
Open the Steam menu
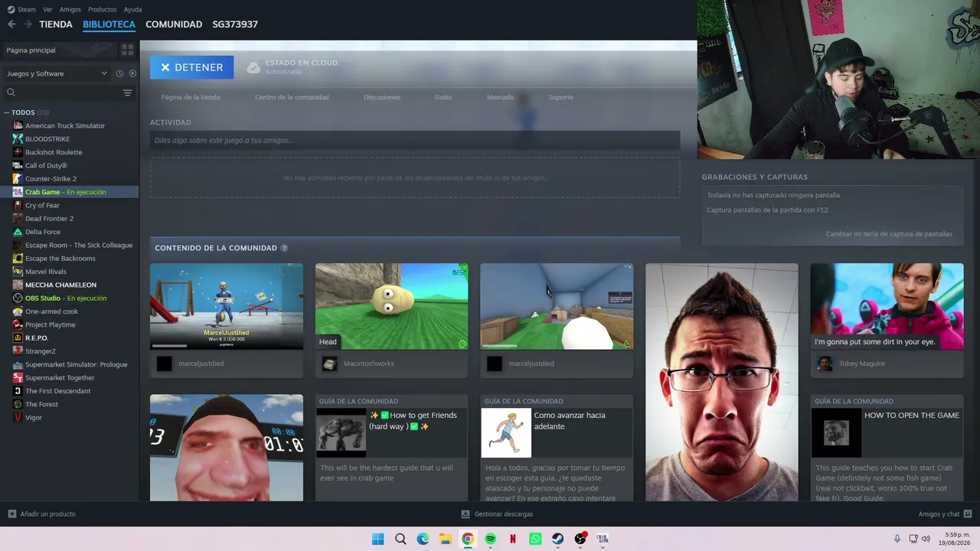pos(21,9)
